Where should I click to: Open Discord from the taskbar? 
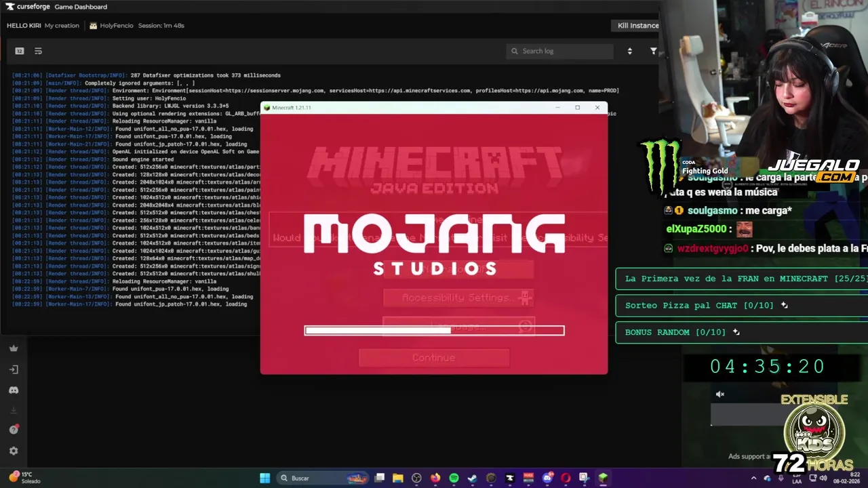tap(547, 478)
